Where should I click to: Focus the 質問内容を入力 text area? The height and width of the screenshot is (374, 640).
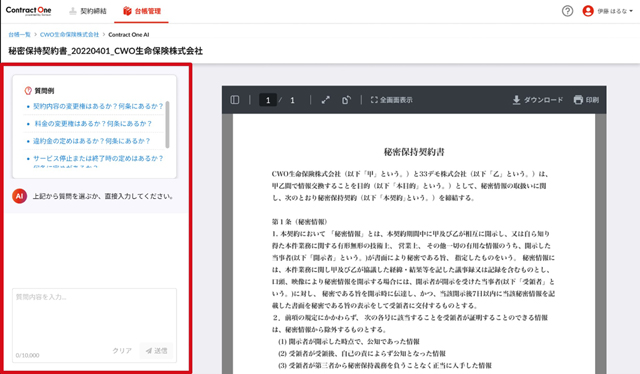pos(94,316)
